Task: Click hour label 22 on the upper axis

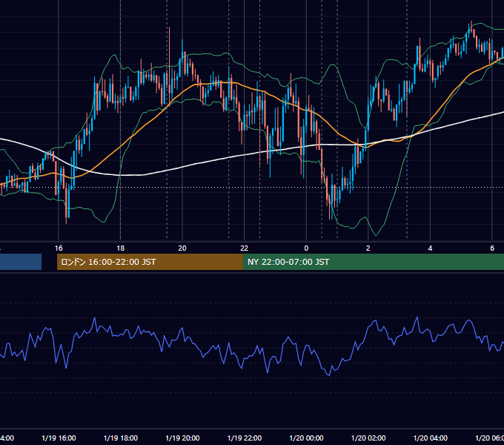Action: coord(245,248)
